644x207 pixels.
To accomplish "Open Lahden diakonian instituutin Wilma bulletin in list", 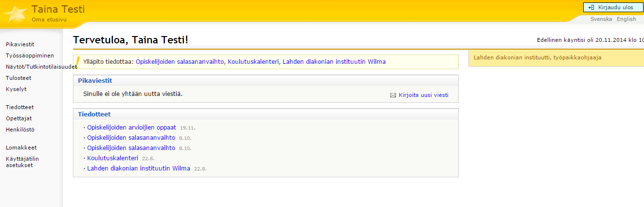I will click(139, 169).
